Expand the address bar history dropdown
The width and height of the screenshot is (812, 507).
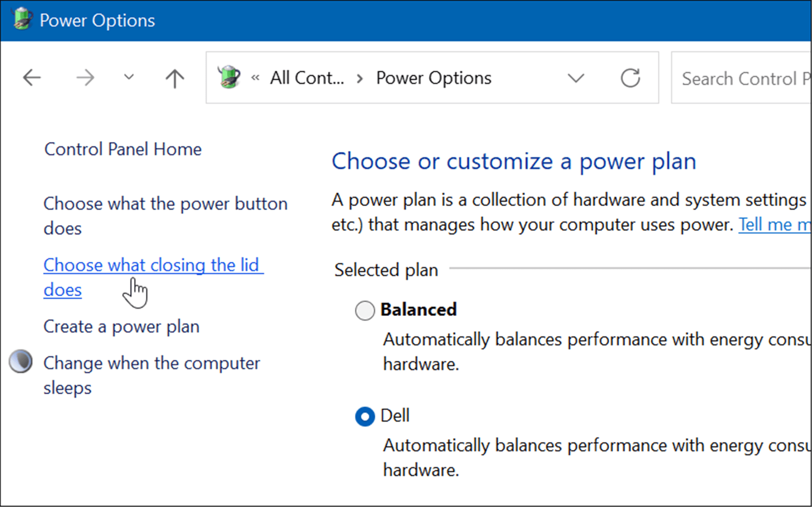pos(576,78)
